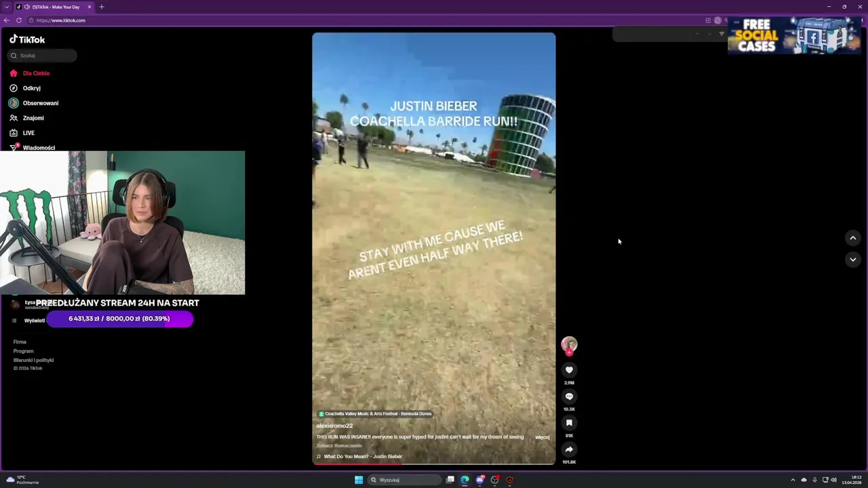Like the video with the heart icon

pyautogui.click(x=569, y=369)
